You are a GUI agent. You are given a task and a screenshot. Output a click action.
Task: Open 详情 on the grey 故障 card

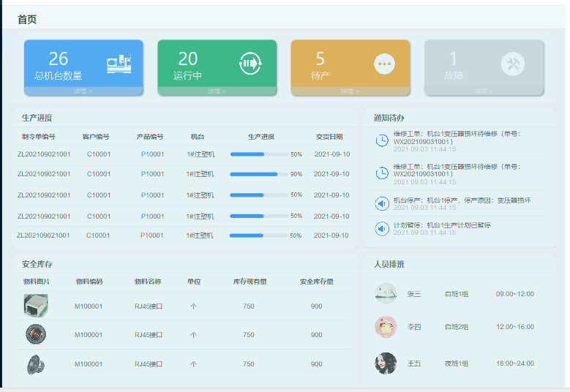tap(484, 91)
